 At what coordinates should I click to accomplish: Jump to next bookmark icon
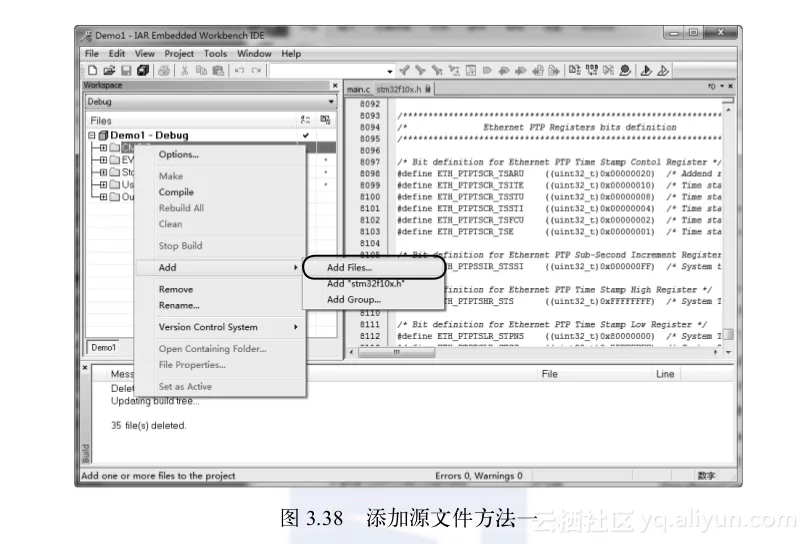tap(520, 71)
